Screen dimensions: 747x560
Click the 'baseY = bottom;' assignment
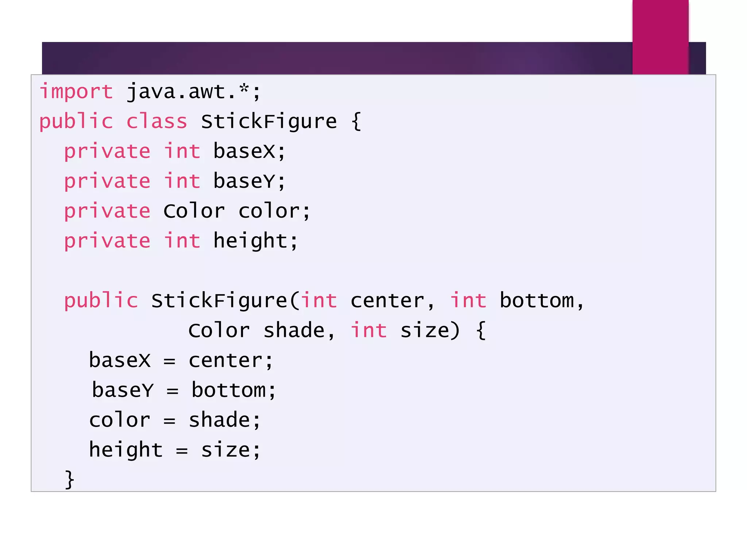tap(184, 390)
